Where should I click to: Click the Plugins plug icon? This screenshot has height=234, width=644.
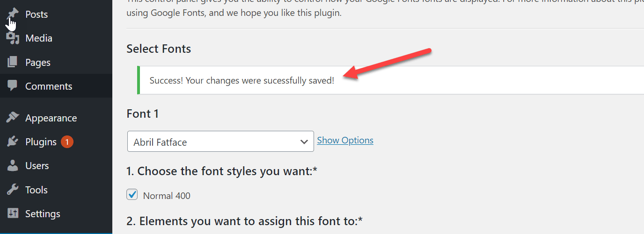[13, 142]
